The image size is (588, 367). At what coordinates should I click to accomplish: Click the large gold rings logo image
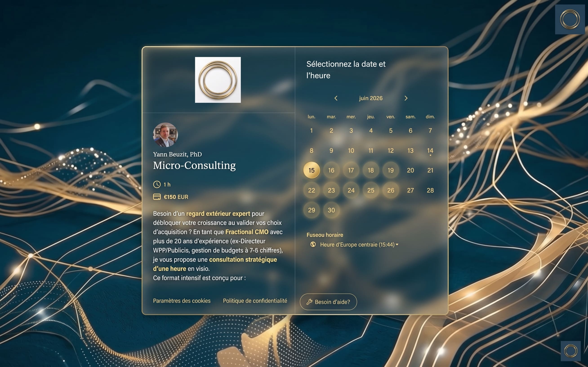coord(218,80)
